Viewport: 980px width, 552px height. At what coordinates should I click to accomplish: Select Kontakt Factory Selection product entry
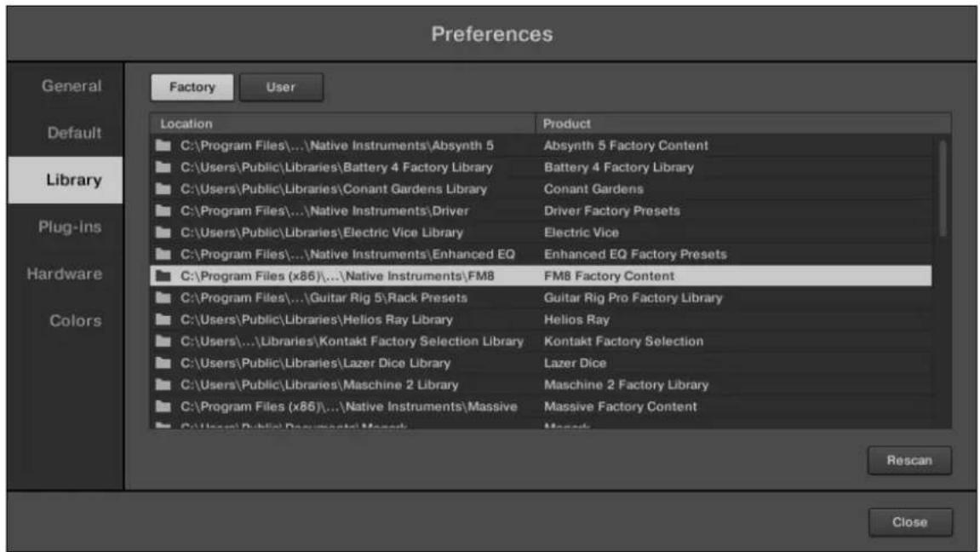point(623,342)
